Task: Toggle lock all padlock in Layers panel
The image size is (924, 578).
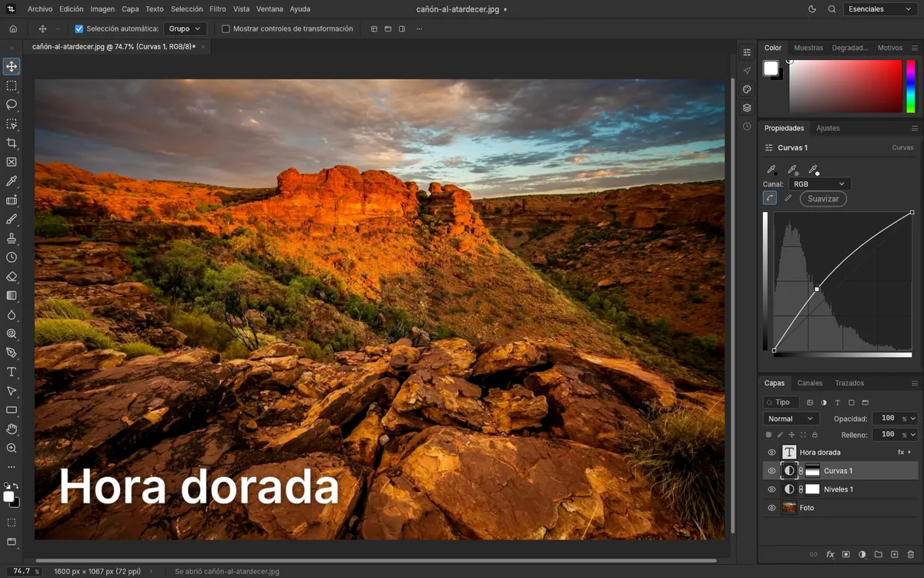Action: click(815, 435)
